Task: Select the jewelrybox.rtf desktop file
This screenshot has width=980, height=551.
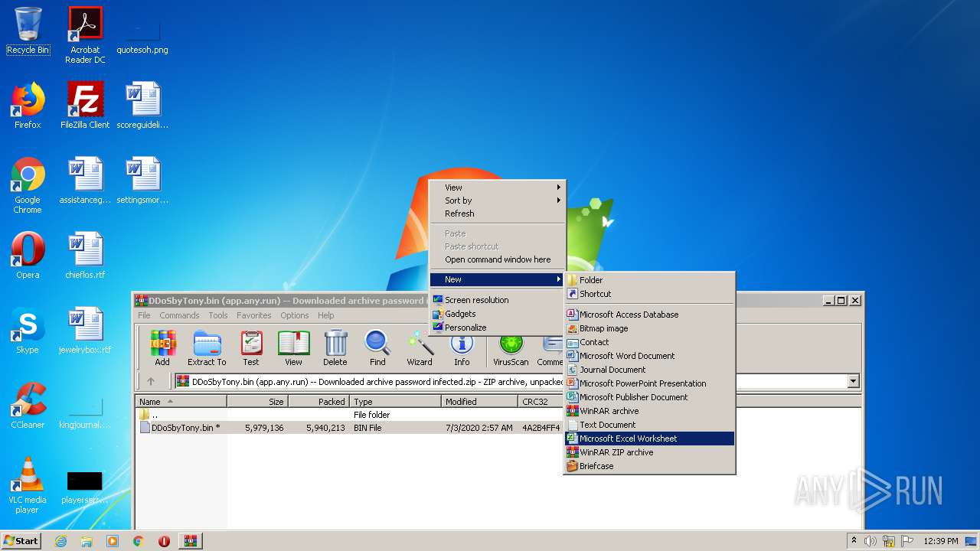Action: (x=85, y=331)
